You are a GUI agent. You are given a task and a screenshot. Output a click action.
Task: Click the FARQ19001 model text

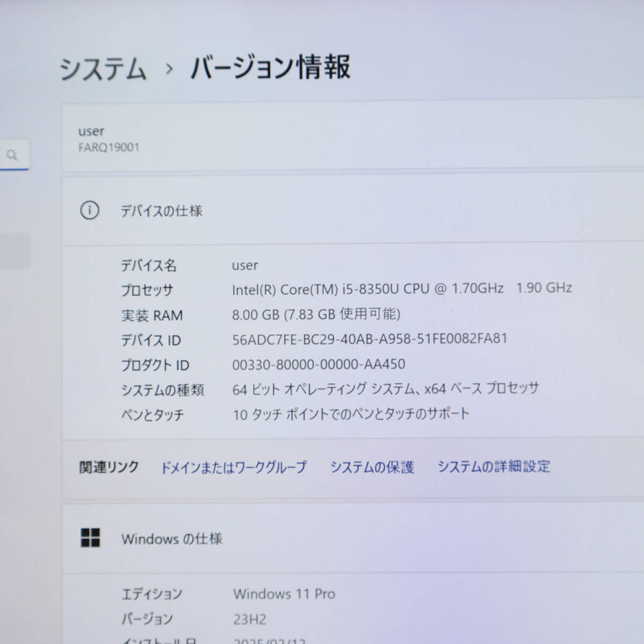click(x=109, y=148)
